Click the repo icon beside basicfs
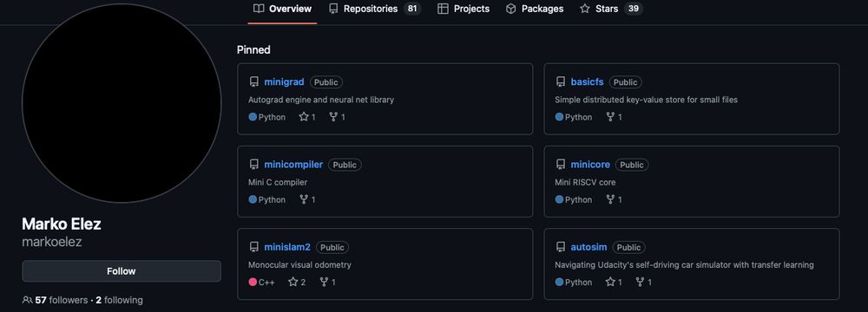Viewport: 868px width, 312px height. click(561, 81)
